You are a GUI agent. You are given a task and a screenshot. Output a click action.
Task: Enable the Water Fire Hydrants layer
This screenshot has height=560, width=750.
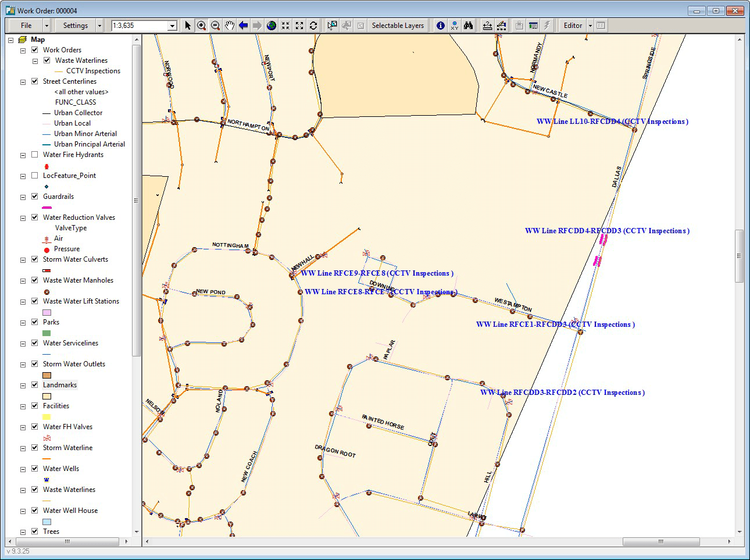click(x=34, y=155)
